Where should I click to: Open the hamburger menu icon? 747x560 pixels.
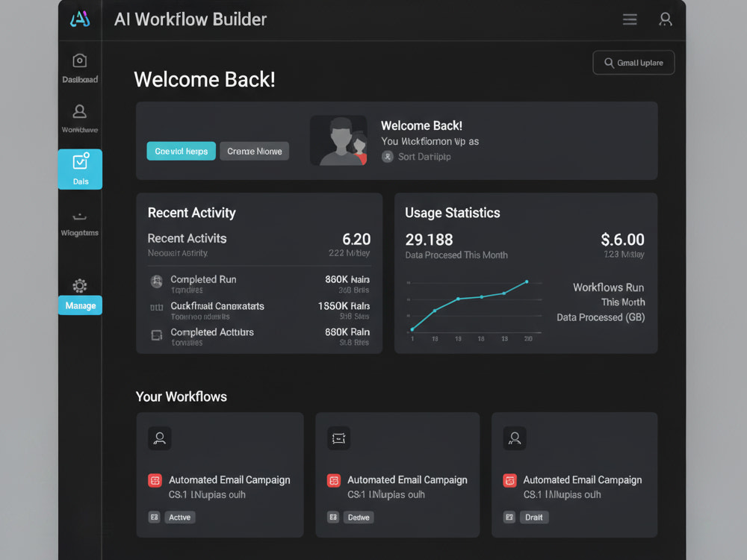tap(629, 19)
